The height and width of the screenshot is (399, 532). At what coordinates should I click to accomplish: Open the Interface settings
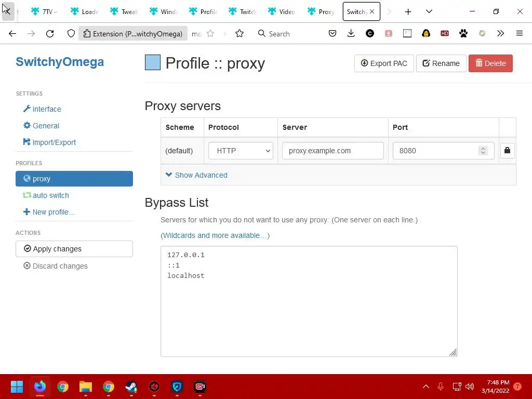(x=42, y=109)
